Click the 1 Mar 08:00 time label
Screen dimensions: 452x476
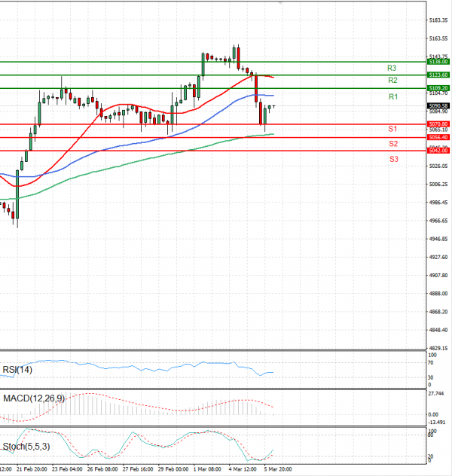pyautogui.click(x=207, y=469)
